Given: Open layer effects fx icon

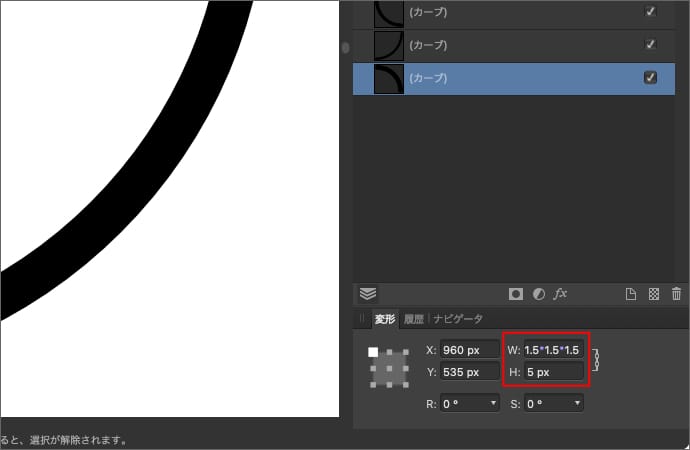Looking at the screenshot, I should 561,294.
